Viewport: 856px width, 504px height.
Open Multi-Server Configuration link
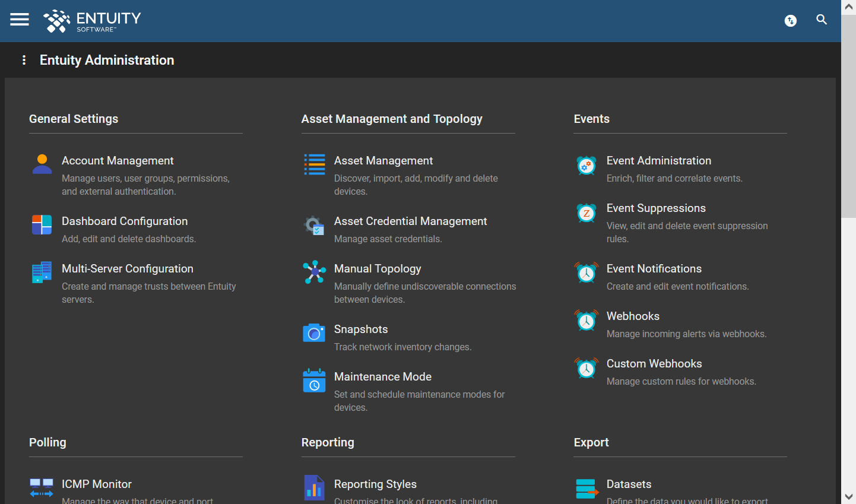pyautogui.click(x=128, y=269)
